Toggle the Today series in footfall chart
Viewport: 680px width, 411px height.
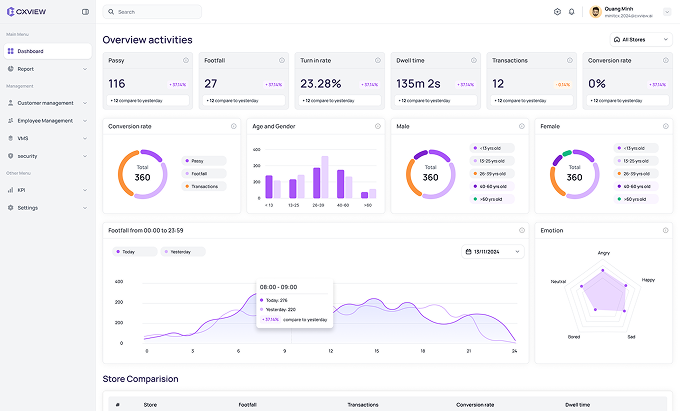click(133, 252)
